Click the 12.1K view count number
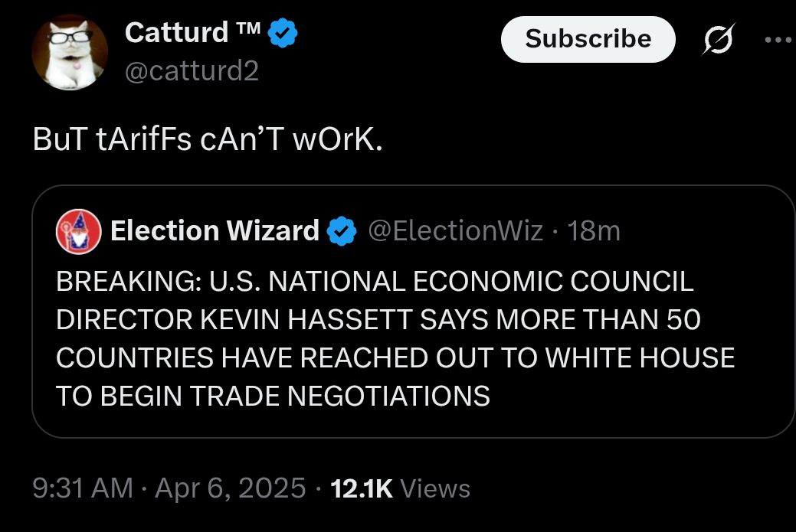This screenshot has width=796, height=532. (x=360, y=488)
